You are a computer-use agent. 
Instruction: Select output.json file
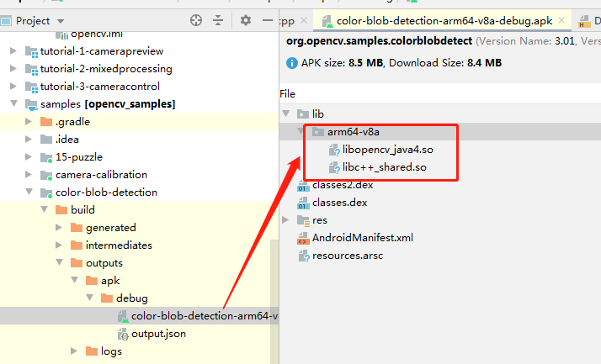pos(158,334)
